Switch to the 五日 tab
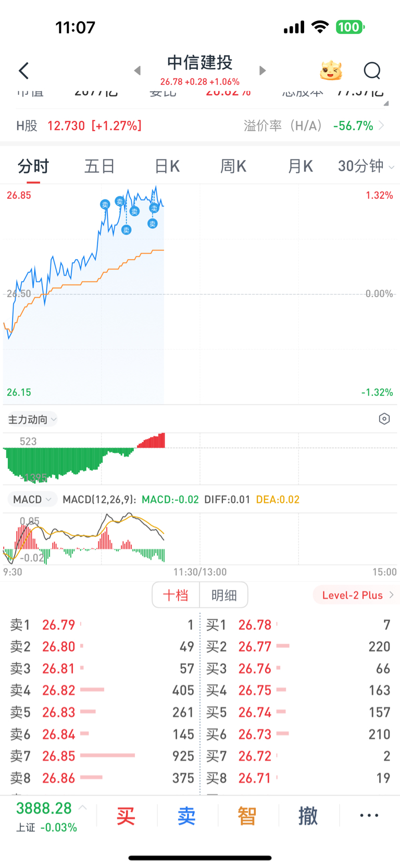400x868 pixels. click(99, 166)
